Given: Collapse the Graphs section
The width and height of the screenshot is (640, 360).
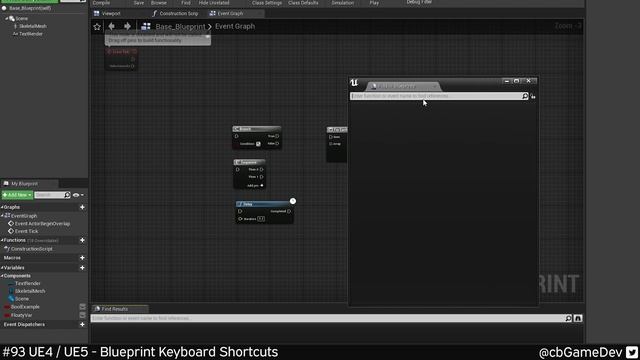Looking at the screenshot, I should pos(2,207).
